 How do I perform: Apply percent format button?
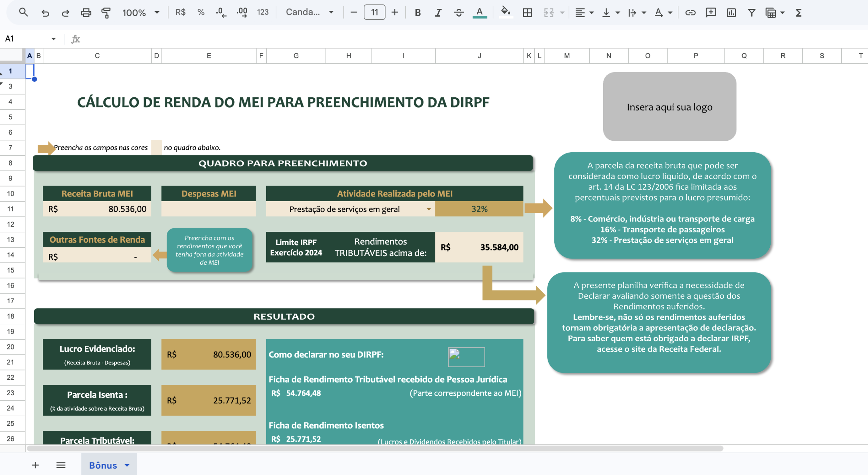click(201, 13)
